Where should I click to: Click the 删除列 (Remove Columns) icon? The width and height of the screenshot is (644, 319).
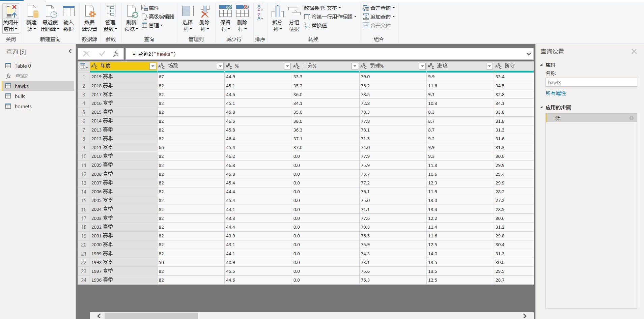pos(204,12)
